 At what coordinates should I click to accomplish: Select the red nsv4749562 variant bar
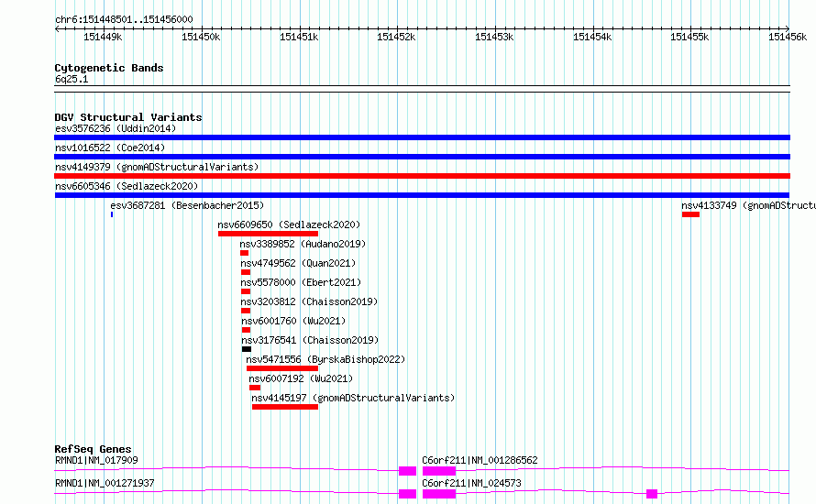[x=246, y=272]
